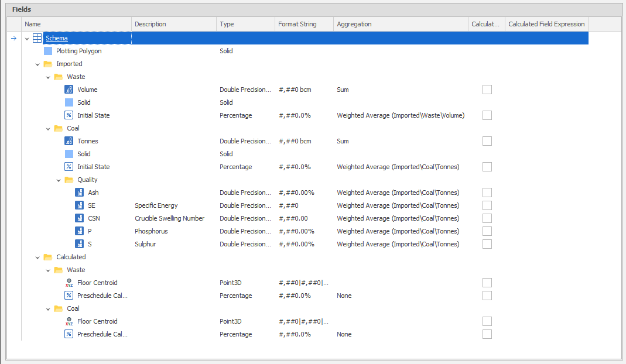This screenshot has height=364, width=626.
Task: Collapse the Coal folder under Calculated
Action: tap(48, 309)
